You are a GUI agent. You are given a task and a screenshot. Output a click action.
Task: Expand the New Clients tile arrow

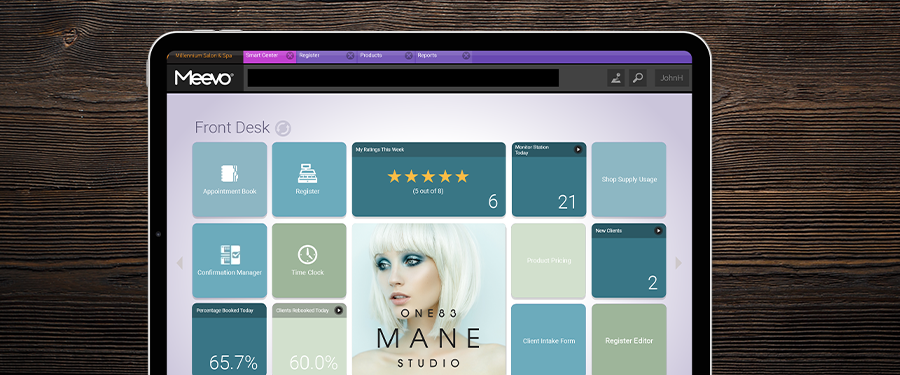tap(658, 230)
